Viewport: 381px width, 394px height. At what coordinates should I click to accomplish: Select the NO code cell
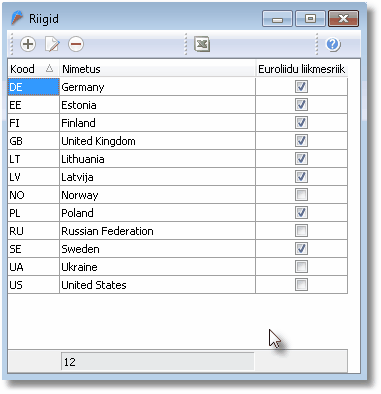point(33,195)
